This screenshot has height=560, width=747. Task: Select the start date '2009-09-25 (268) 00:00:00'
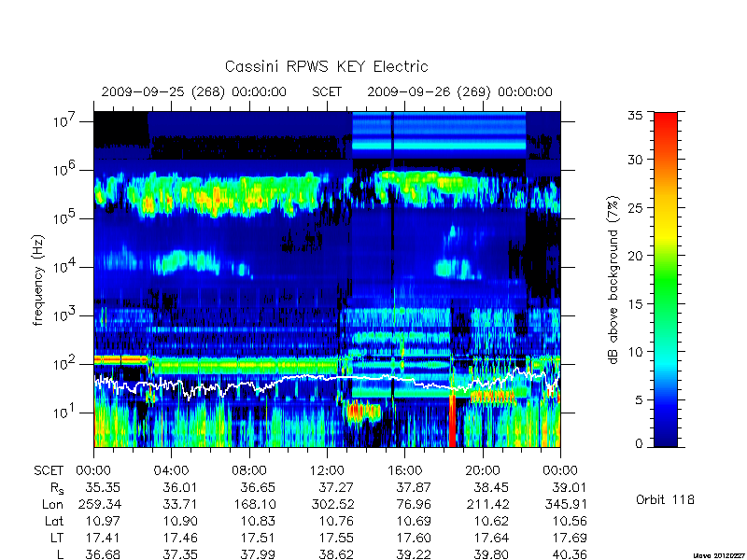tap(194, 91)
